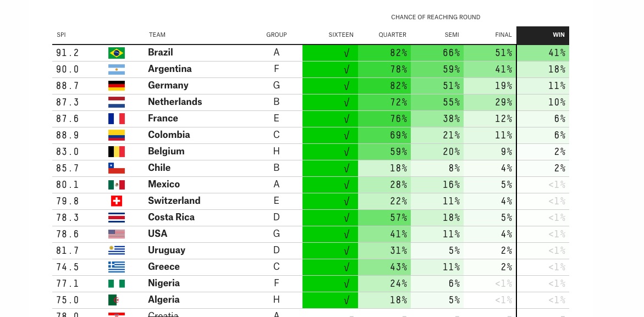Image resolution: width=644 pixels, height=317 pixels.
Task: Sort by GROUP column header
Action: click(x=277, y=35)
